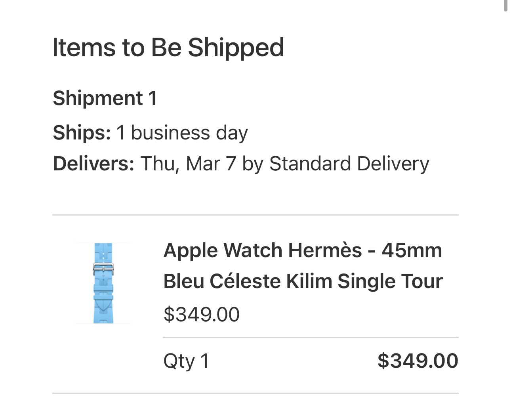Image resolution: width=511 pixels, height=420 pixels.
Task: Click the bold Ships: label
Action: [x=82, y=132]
